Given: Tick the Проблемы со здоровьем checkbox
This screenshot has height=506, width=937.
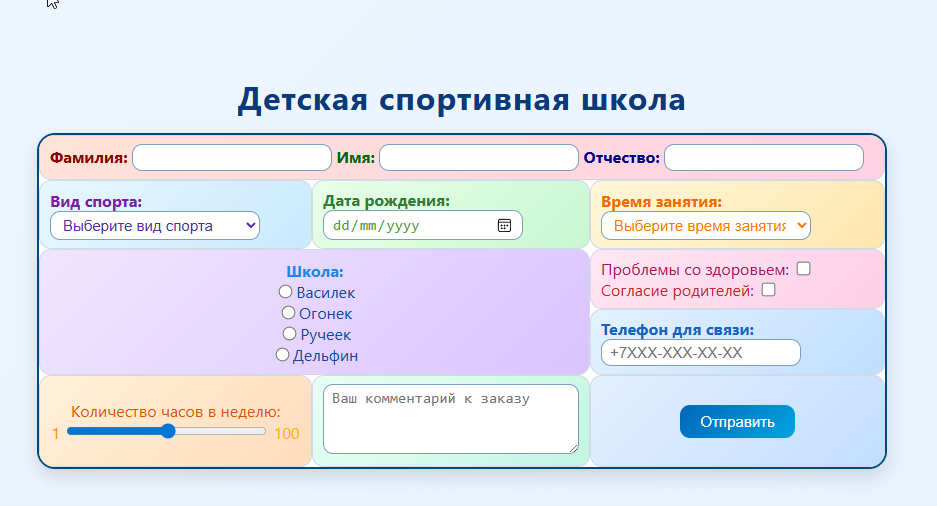Looking at the screenshot, I should pos(804,269).
